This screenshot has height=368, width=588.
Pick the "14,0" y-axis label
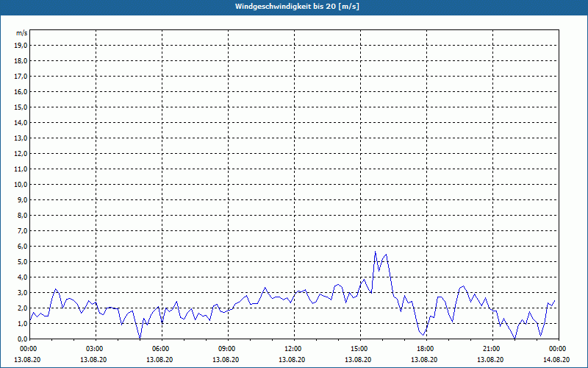(21, 122)
